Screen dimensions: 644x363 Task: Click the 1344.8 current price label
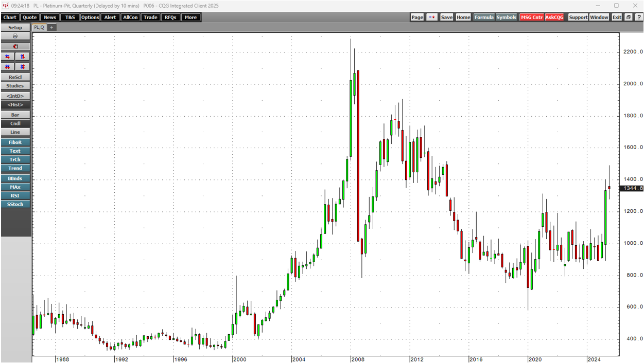[x=632, y=189]
